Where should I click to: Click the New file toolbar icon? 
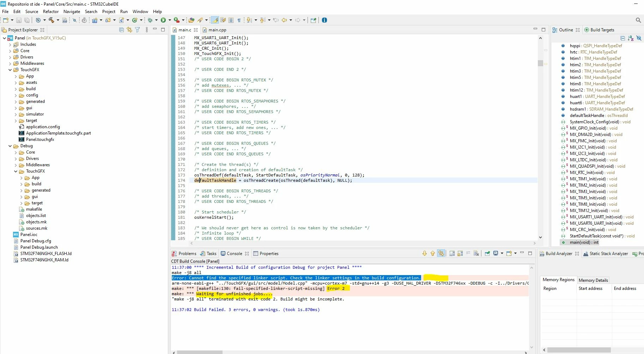(6, 20)
